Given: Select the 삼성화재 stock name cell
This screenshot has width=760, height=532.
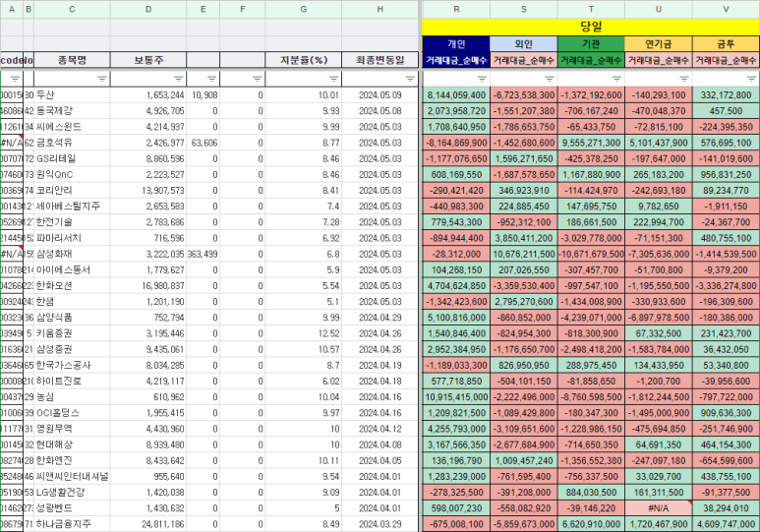Looking at the screenshot, I should (72, 254).
